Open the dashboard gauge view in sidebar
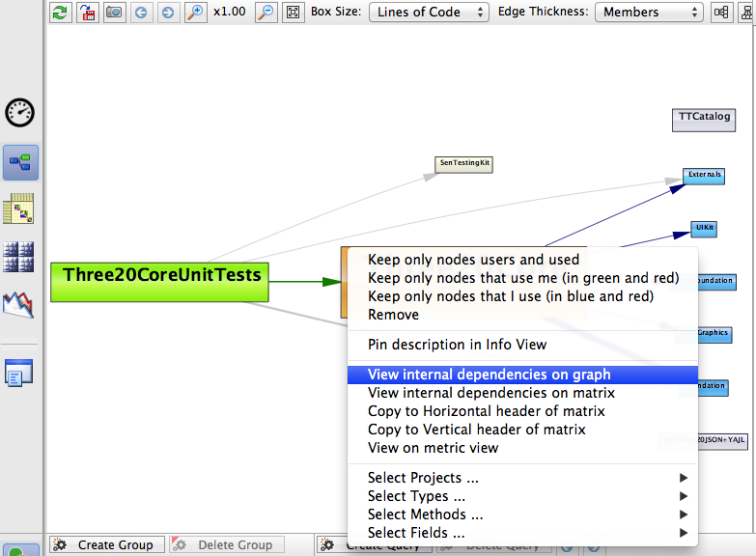756x556 pixels. tap(19, 113)
